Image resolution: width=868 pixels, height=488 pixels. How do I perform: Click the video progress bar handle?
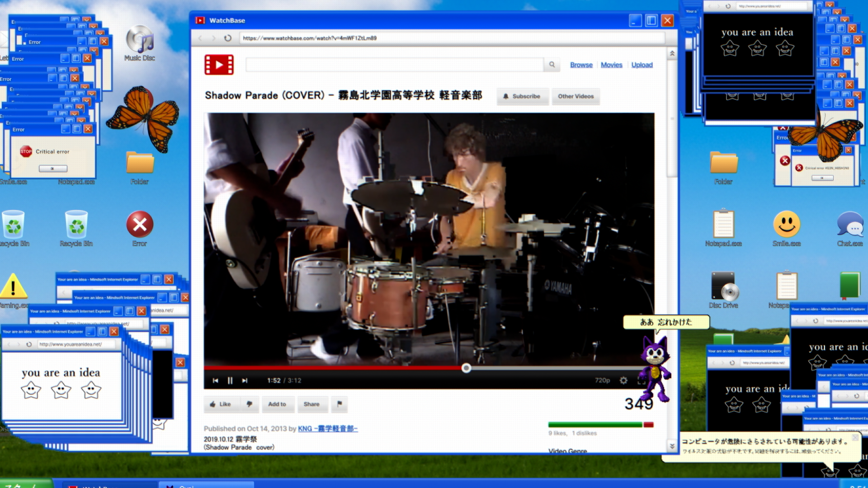466,368
